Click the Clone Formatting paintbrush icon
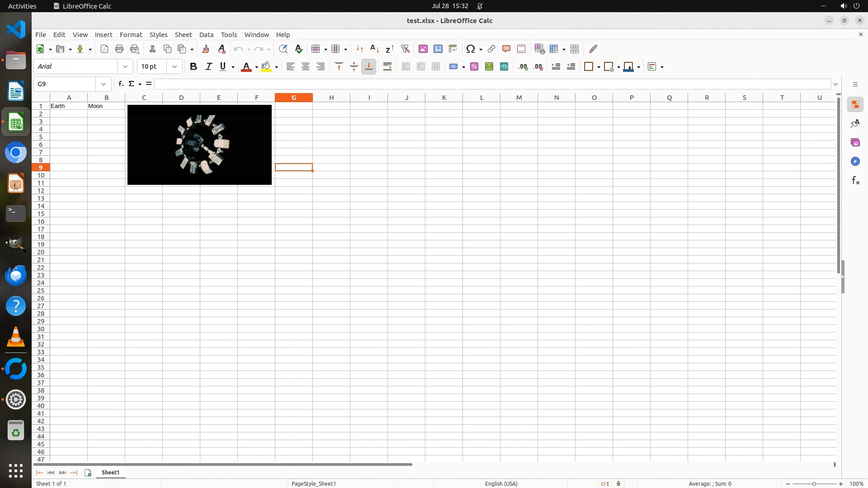This screenshot has width=868, height=488. coord(206,49)
